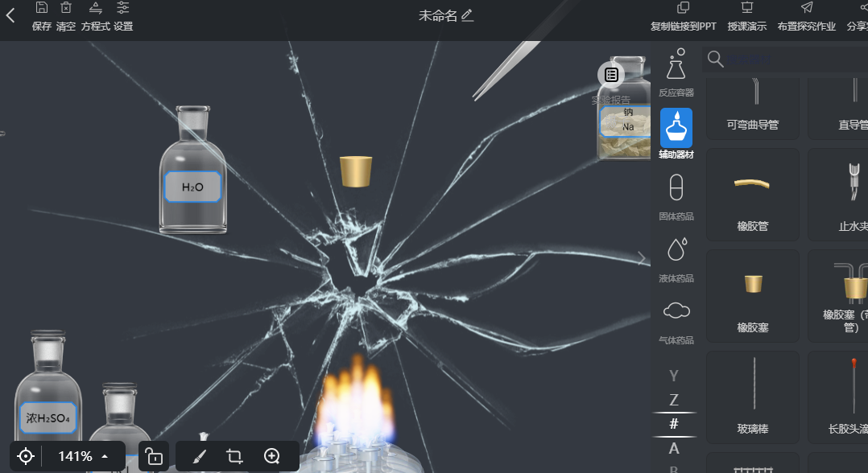Select the brush tool in bottom toolbar
The image size is (868, 473).
(x=200, y=456)
